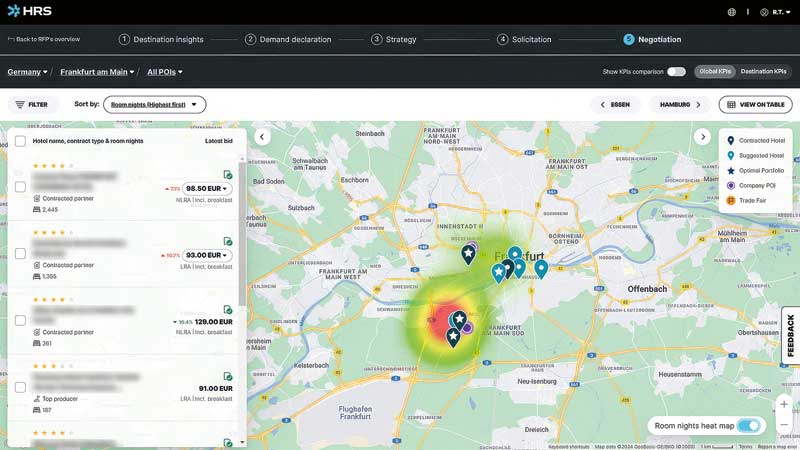Check the select-all hotels header checkbox
Screen dimensions: 800x450
click(20, 141)
